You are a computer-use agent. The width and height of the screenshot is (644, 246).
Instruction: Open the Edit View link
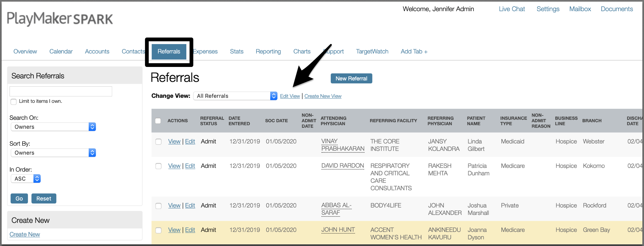tap(290, 96)
